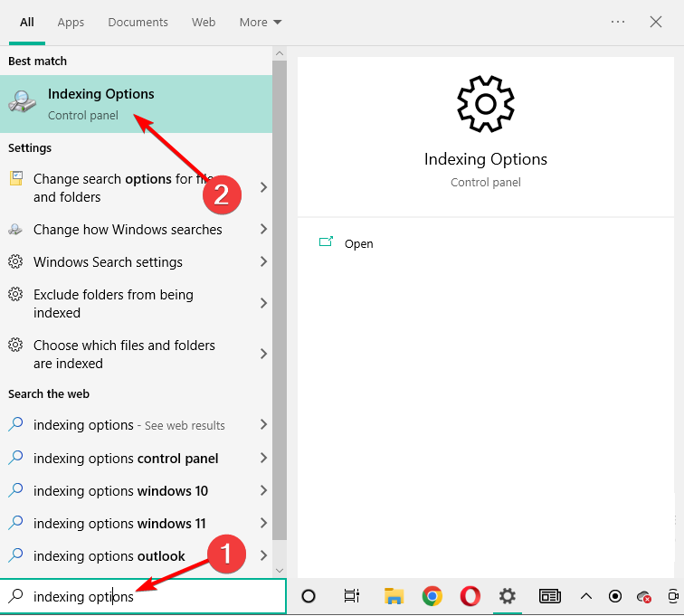Click magnifier beside indexing options windows 10
This screenshot has width=684, height=616.
point(15,490)
